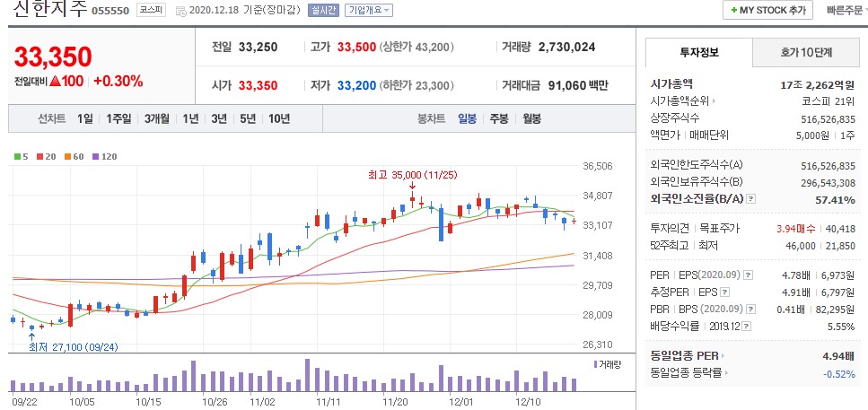Click current price 33,350 in red

53,57
